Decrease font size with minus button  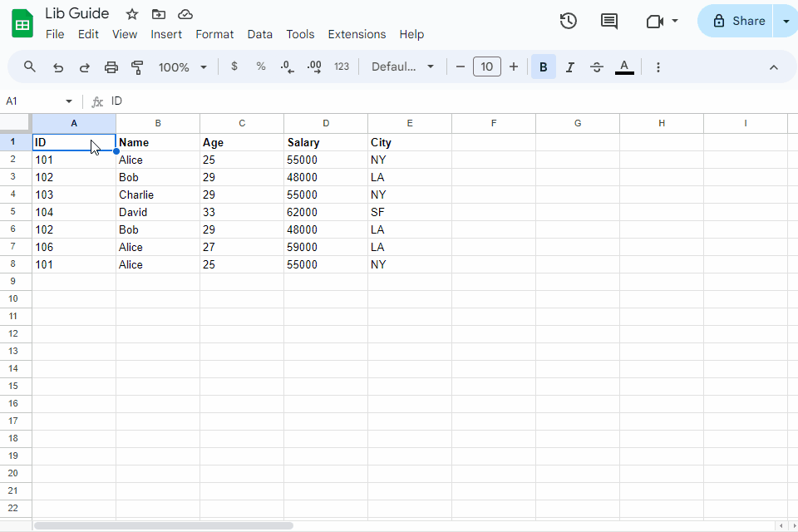click(x=461, y=66)
